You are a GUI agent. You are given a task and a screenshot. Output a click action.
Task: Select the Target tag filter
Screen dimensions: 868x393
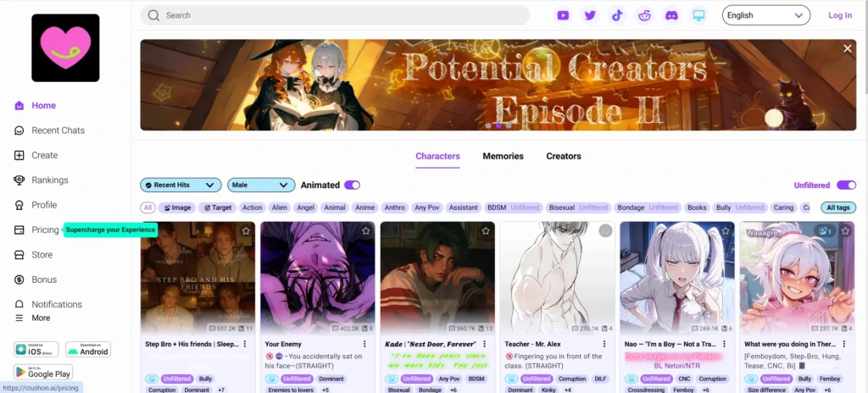pos(218,208)
